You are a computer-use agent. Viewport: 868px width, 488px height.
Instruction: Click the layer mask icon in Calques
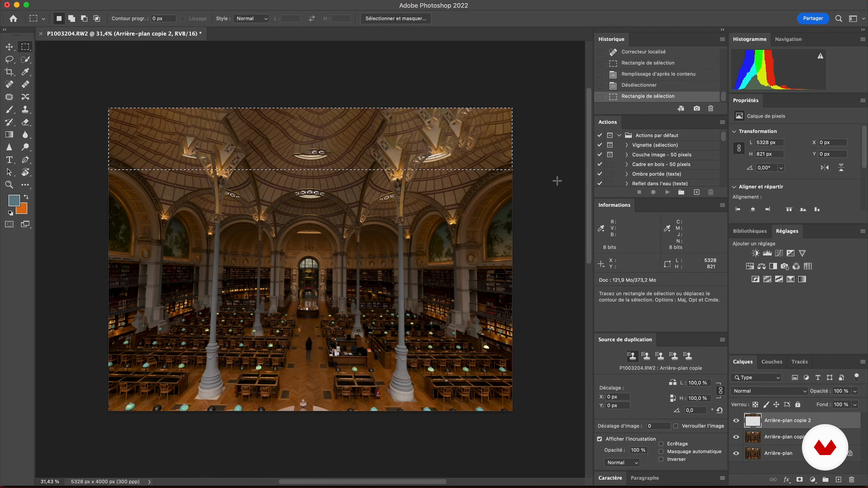(799, 480)
